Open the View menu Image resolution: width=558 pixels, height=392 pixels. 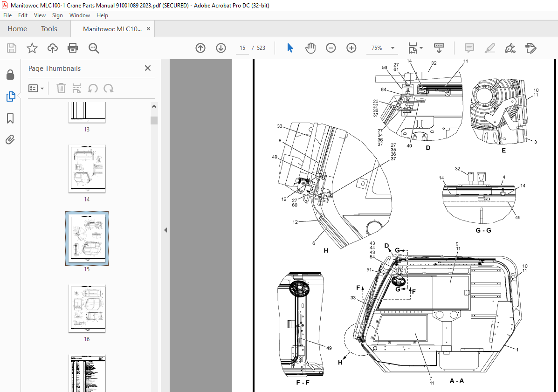click(x=40, y=15)
